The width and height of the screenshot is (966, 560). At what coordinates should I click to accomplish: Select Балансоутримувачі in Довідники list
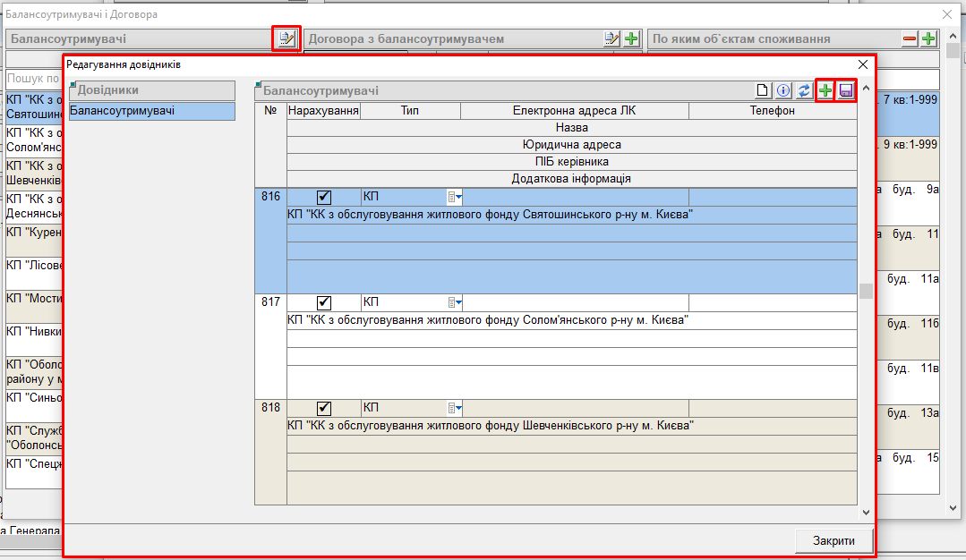(x=151, y=111)
